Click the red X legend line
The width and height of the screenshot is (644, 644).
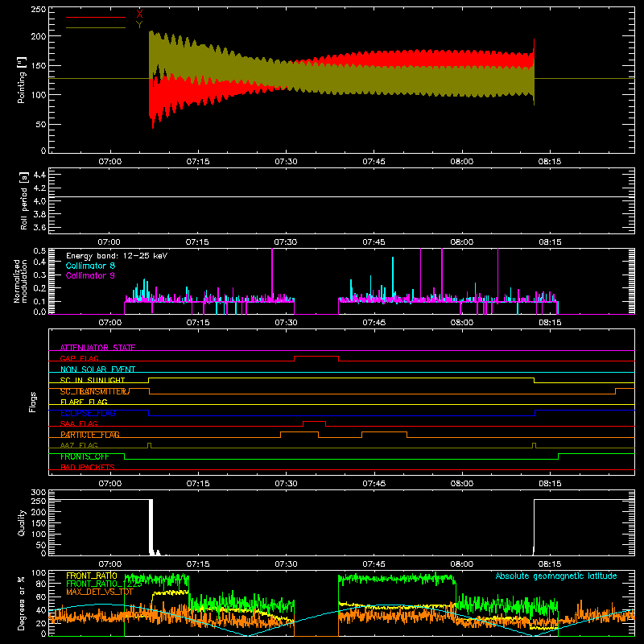click(x=95, y=17)
